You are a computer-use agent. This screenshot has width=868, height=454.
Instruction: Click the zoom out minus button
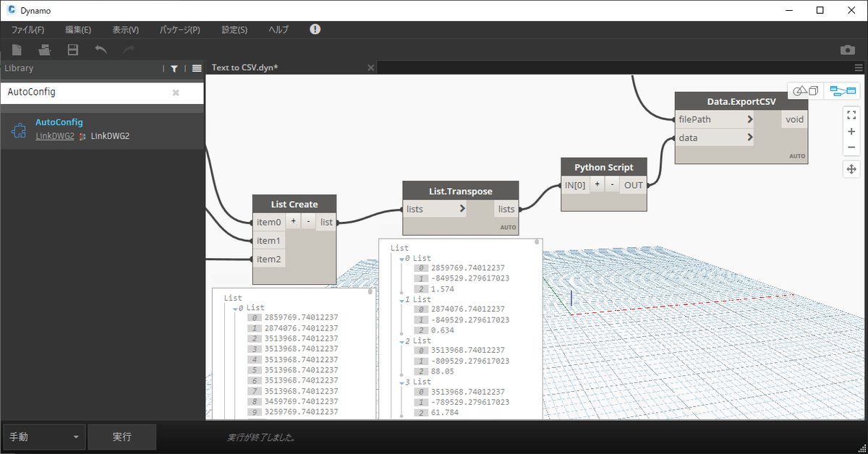coord(851,147)
